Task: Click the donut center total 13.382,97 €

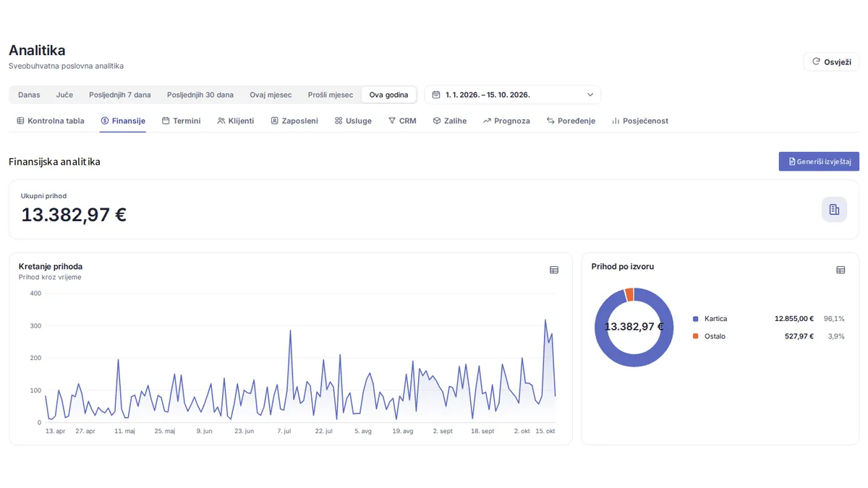Action: 634,327
